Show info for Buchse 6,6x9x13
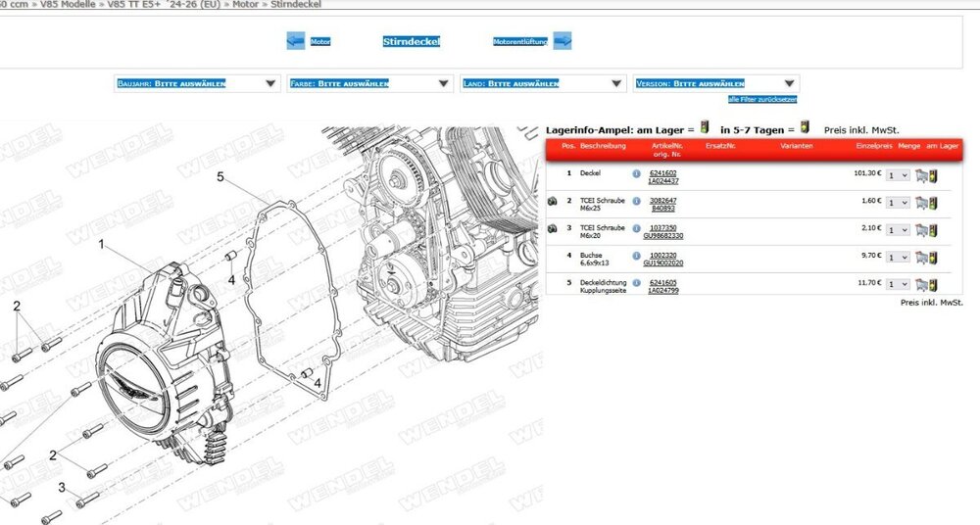Image resolution: width=980 pixels, height=525 pixels. click(636, 256)
